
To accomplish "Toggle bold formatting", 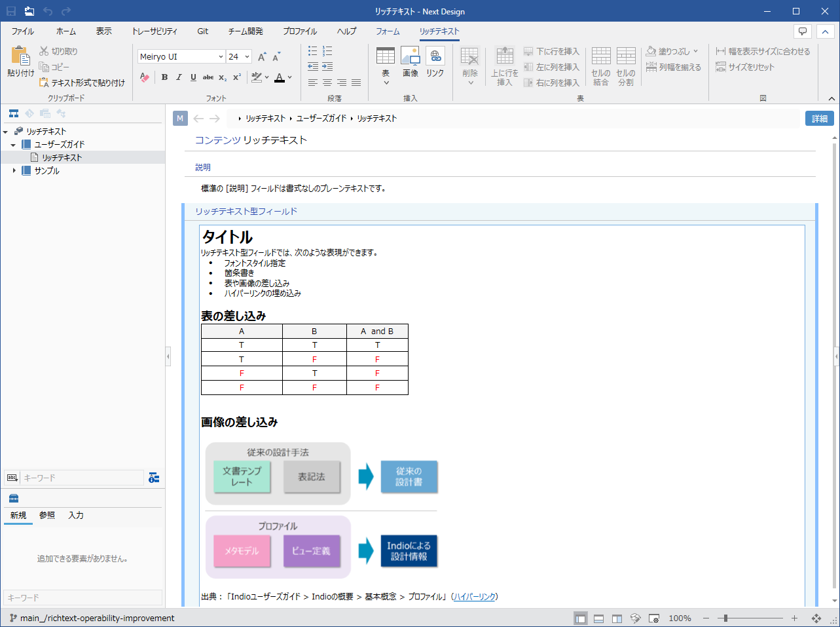I will 164,77.
